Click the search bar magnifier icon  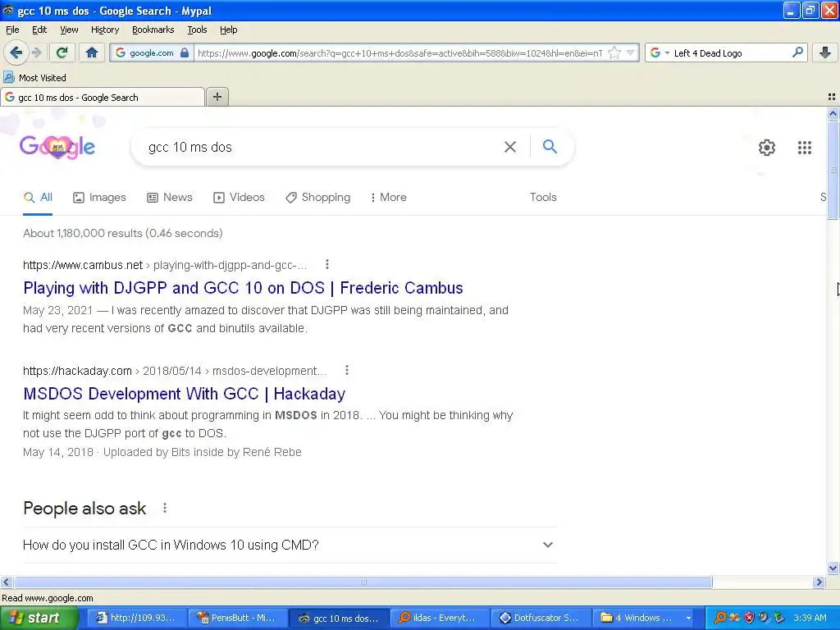(797, 52)
